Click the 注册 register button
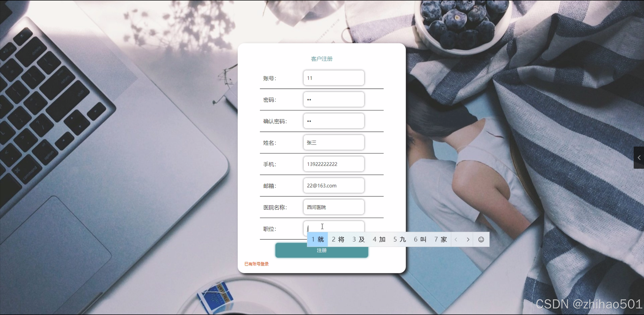Image resolution: width=644 pixels, height=315 pixels. coord(322,252)
